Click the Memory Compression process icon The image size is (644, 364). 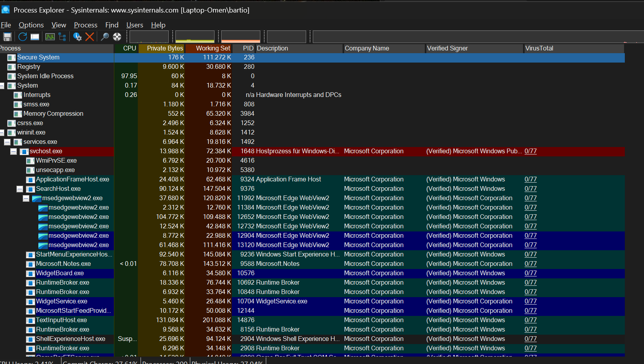click(18, 114)
